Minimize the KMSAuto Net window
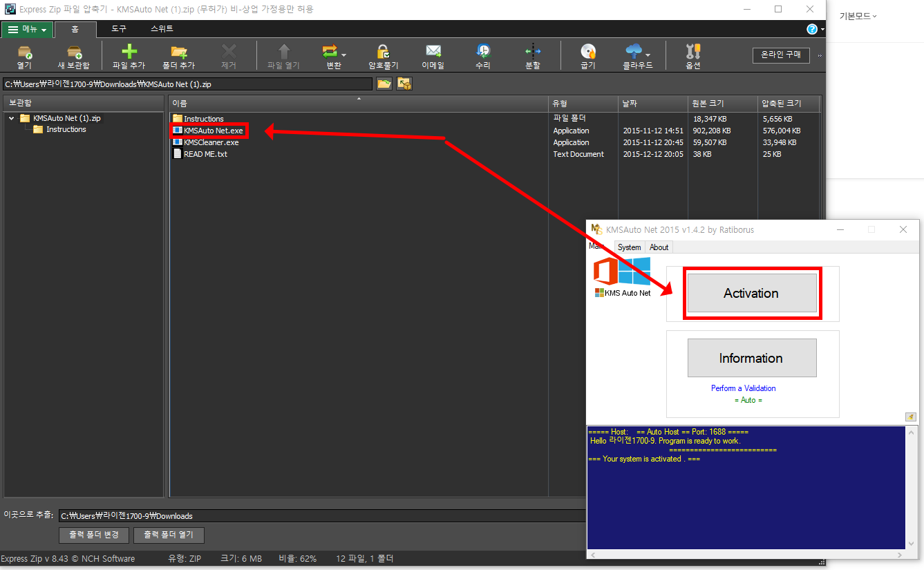Screen dimensions: 924x570 (x=840, y=229)
